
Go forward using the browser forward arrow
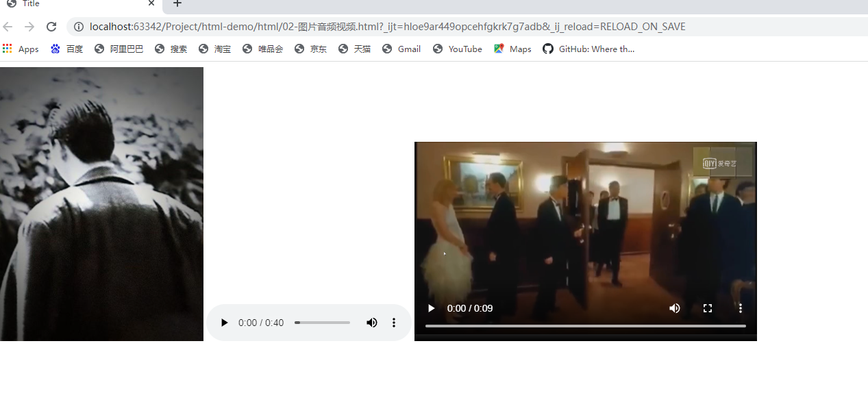pyautogui.click(x=29, y=27)
